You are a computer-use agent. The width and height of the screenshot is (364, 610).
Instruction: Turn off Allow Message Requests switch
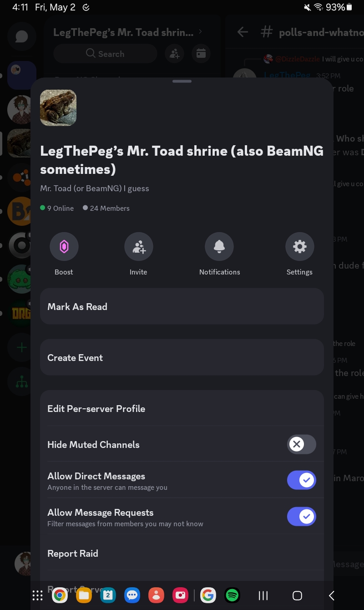click(x=301, y=517)
